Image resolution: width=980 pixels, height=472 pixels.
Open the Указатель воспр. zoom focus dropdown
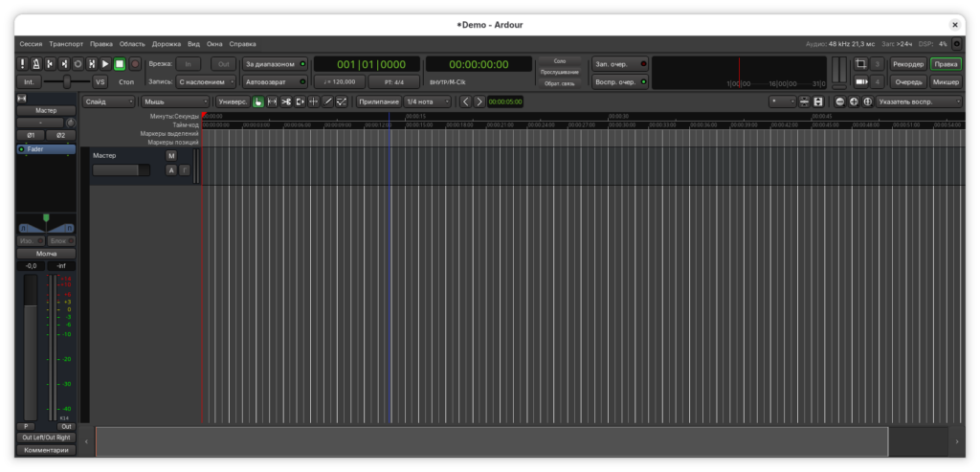coord(920,101)
